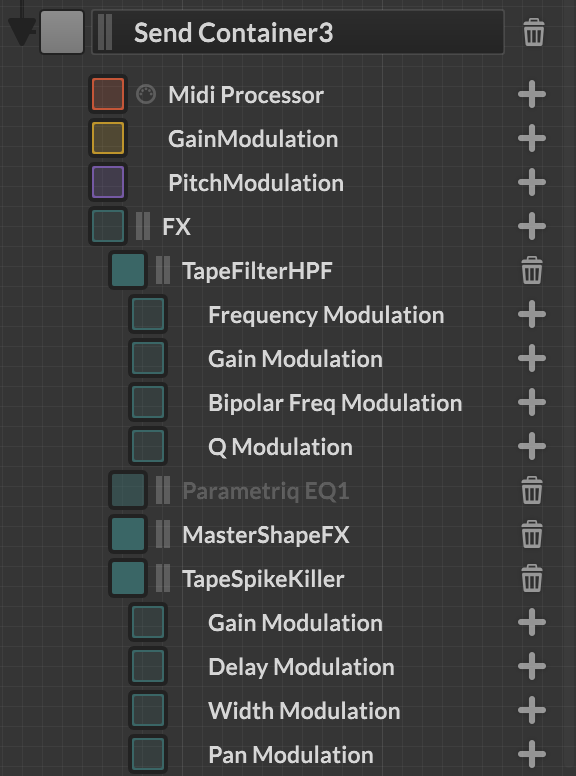Toggle MasterShapeFX power square

[x=128, y=534]
